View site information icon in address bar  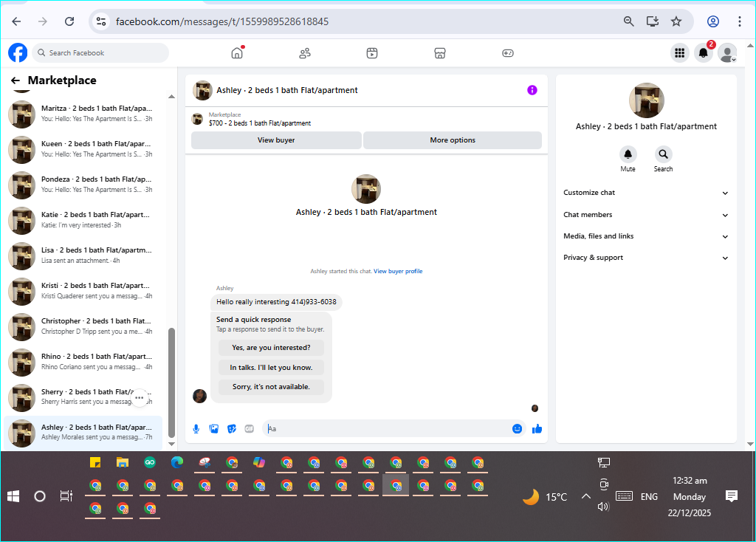pos(101,21)
